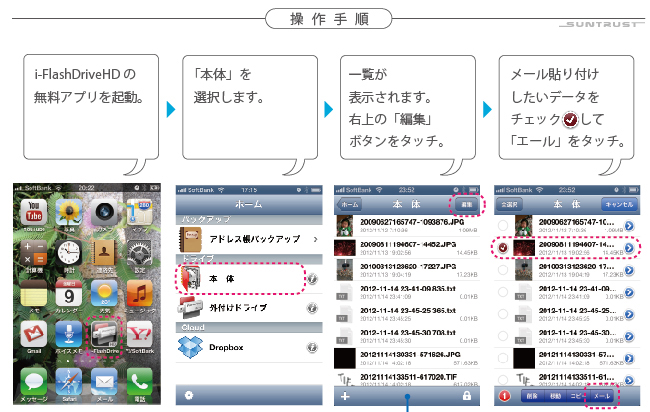The height and width of the screenshot is (412, 650).
Task: Tap blue arrow on 20100313123620 17... row
Action: (629, 270)
